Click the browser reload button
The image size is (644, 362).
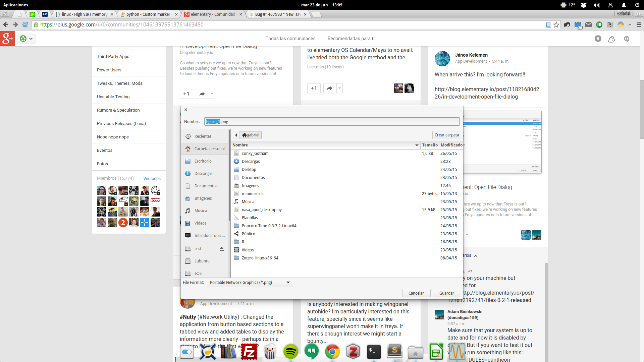tap(25, 24)
